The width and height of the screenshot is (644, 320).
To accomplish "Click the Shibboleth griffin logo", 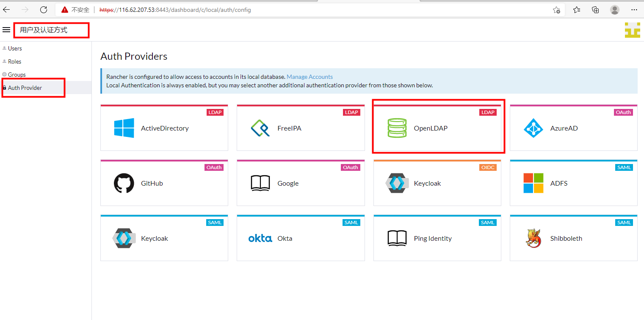I will tap(533, 238).
